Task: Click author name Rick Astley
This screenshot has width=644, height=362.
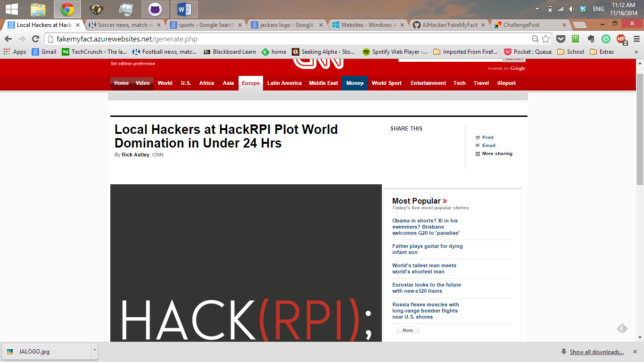Action: (135, 155)
